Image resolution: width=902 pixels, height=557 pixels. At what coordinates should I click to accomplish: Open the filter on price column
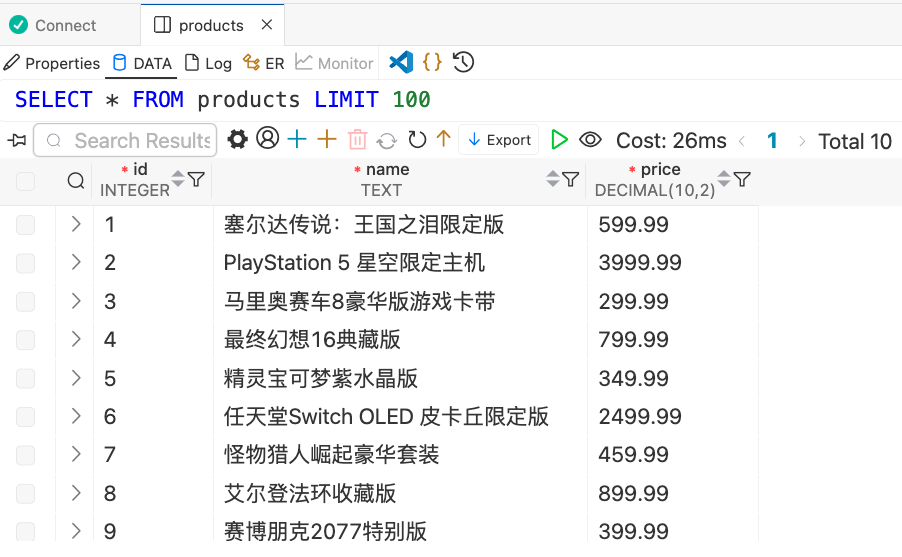point(742,179)
